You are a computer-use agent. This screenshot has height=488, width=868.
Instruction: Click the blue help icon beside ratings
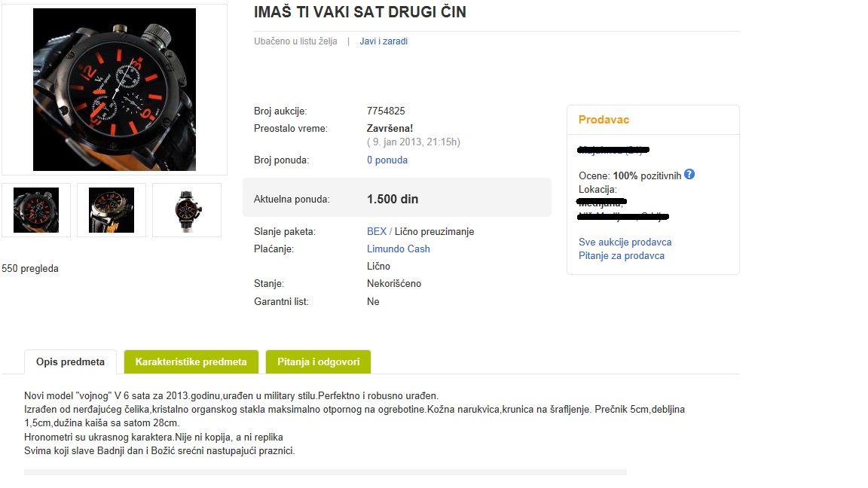point(689,175)
